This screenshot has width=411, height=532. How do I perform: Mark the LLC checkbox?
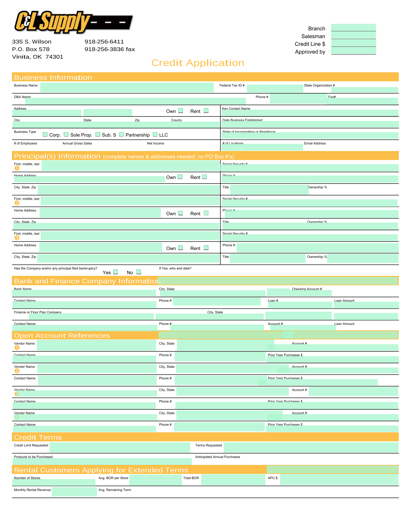[155, 135]
